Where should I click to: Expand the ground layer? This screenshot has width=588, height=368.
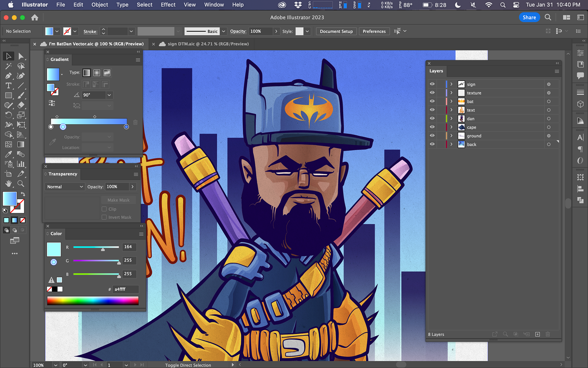pyautogui.click(x=451, y=136)
